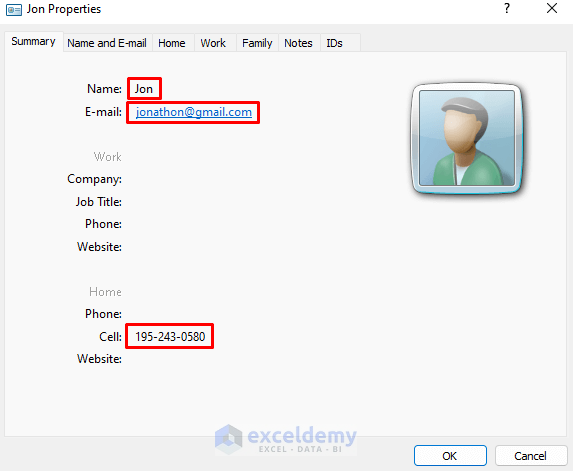Screen dimensions: 573x471
Task: Open the IDs tab
Action: [x=334, y=43]
